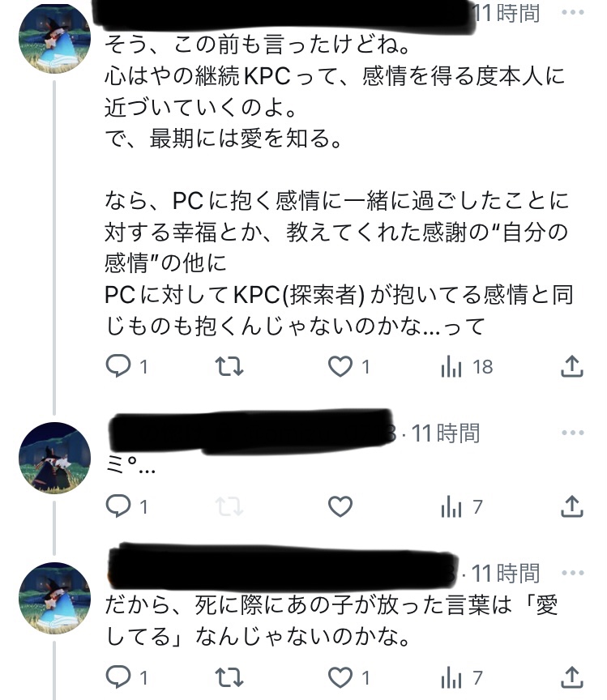The height and width of the screenshot is (700, 607).
Task: Open the more options menu on the 愛してる tweet
Action: (x=572, y=574)
